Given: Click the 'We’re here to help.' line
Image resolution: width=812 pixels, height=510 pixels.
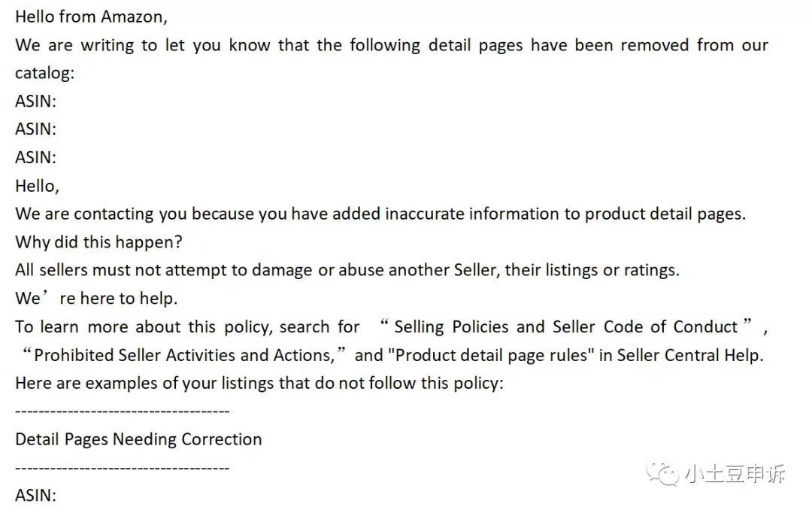Looking at the screenshot, I should point(96,299).
